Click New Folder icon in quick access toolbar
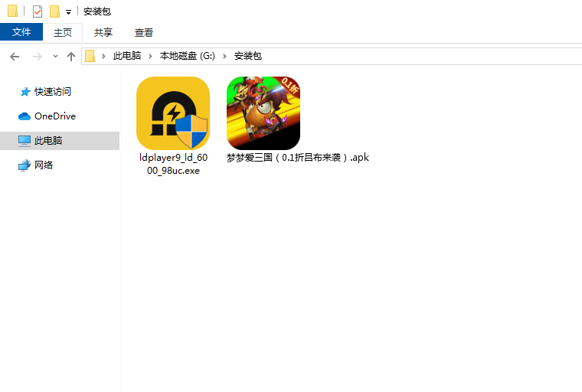This screenshot has height=392, width=582. [x=54, y=11]
